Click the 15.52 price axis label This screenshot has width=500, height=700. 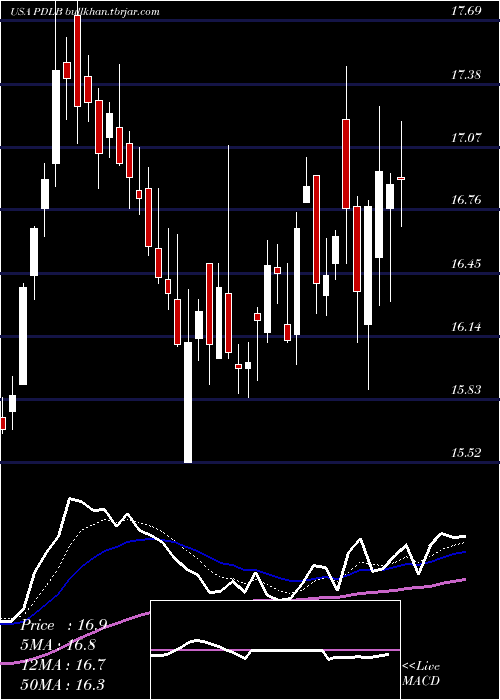[466, 453]
